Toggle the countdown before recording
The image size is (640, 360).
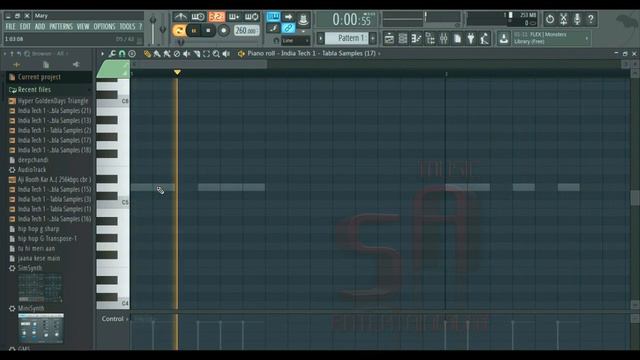[x=216, y=17]
